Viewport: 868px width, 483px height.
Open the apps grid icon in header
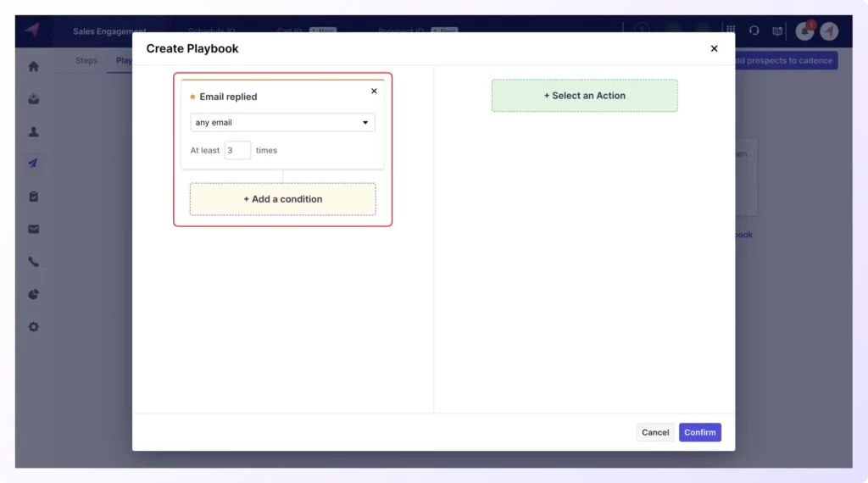(731, 30)
